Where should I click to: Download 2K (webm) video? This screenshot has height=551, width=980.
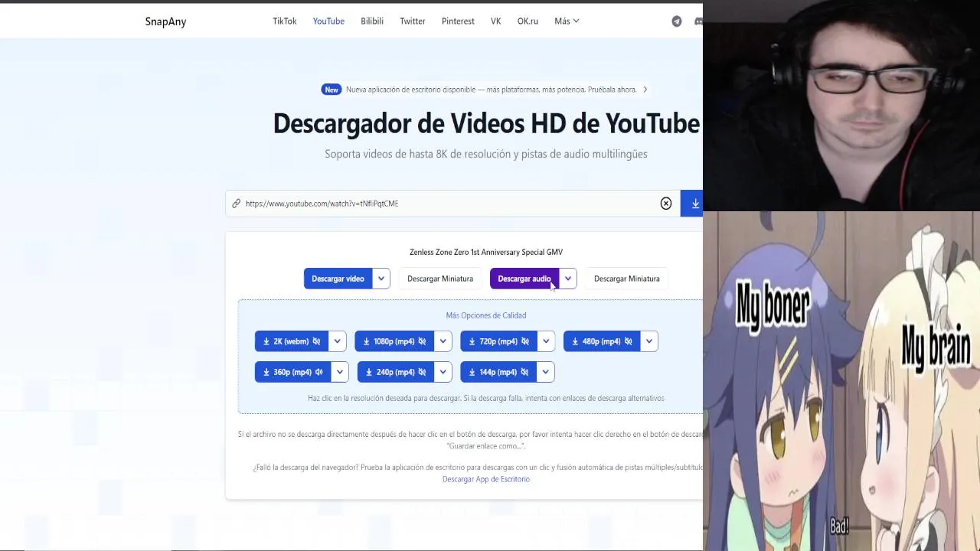[x=292, y=341]
